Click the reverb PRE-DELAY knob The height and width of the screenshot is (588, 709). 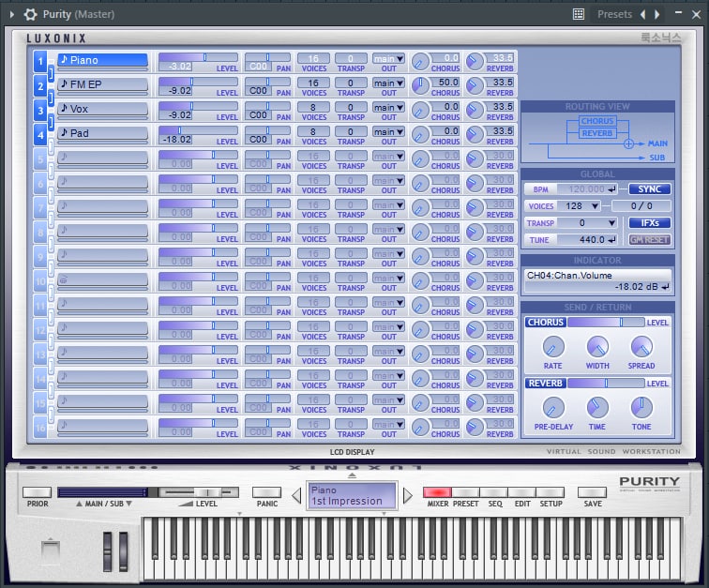[553, 408]
